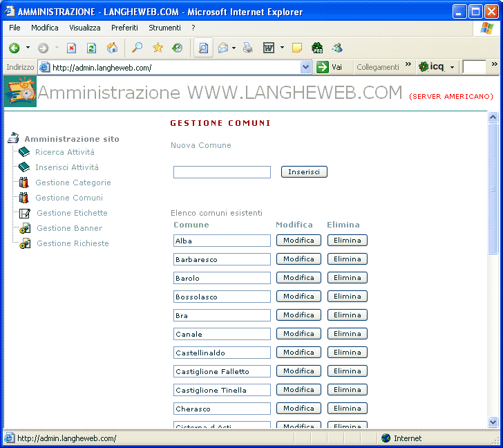This screenshot has height=448, width=503.
Task: Click the vertical scrollbar thumb
Action: pos(493,189)
